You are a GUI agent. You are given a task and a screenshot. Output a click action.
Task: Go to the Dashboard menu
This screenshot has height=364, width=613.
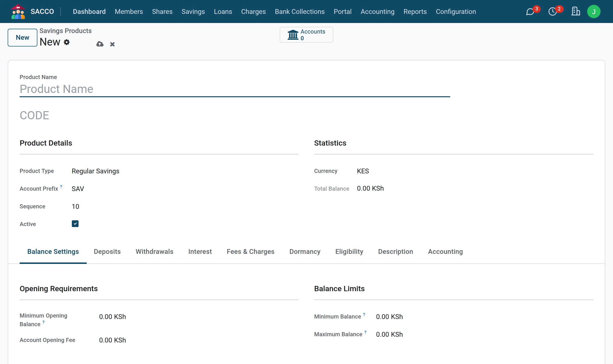point(89,11)
